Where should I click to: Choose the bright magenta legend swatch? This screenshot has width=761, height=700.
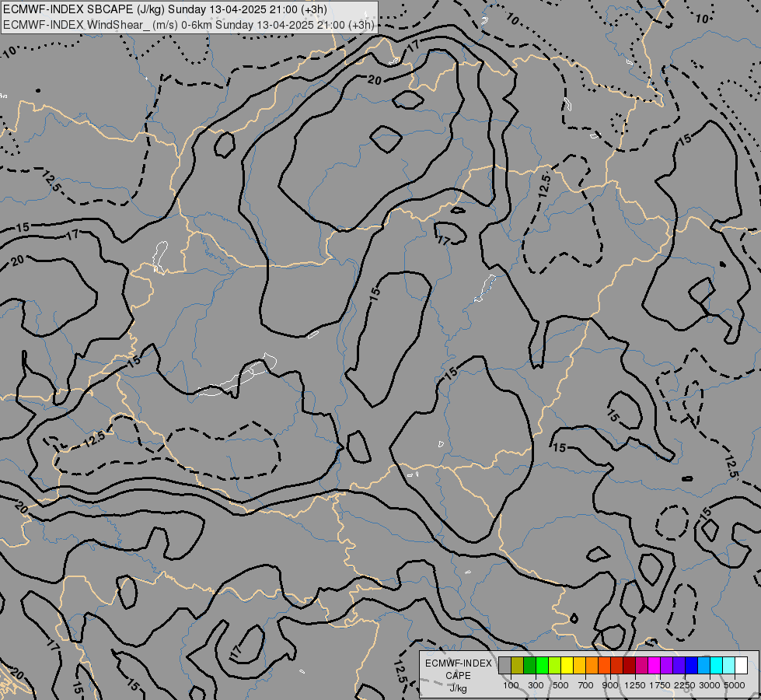point(655,665)
